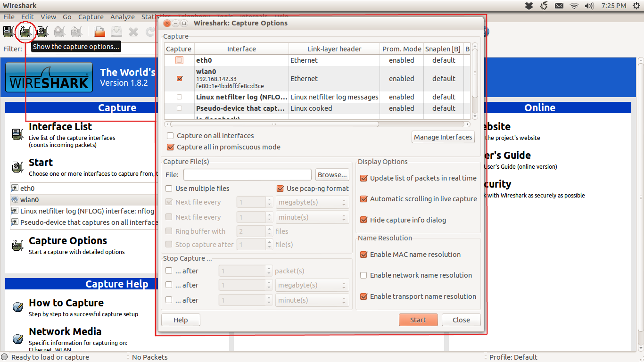The width and height of the screenshot is (644, 362).
Task: Toggle Automatic scrolling in live capture
Action: point(363,199)
